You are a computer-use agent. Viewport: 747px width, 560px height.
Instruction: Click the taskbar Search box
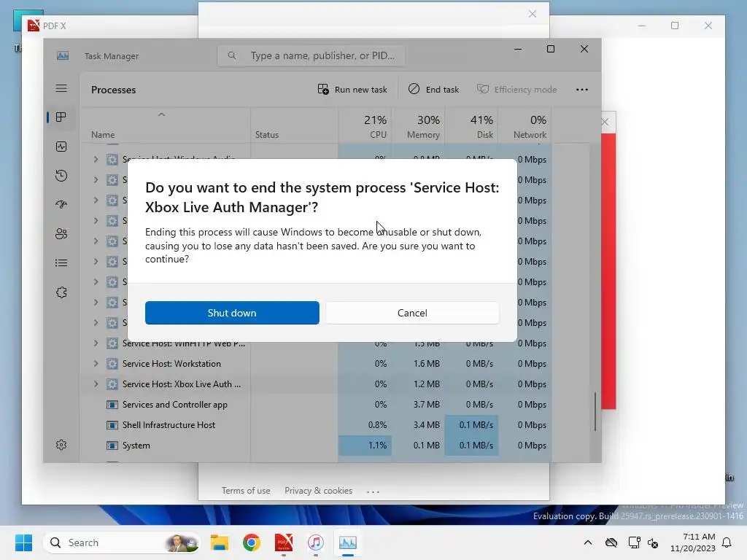[x=122, y=542]
